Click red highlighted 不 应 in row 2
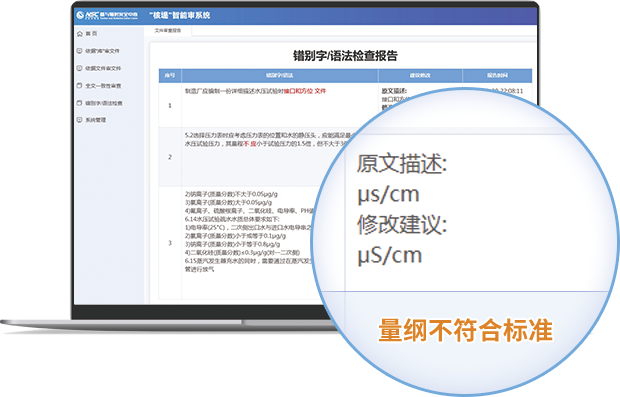Viewport: 620px width, 397px height. tap(250, 144)
